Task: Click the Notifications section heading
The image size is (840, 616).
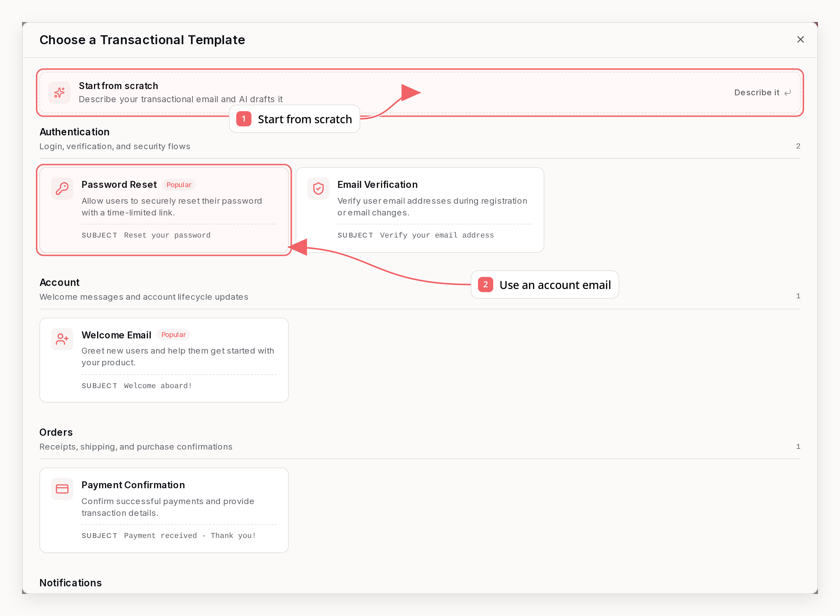Action: tap(71, 583)
